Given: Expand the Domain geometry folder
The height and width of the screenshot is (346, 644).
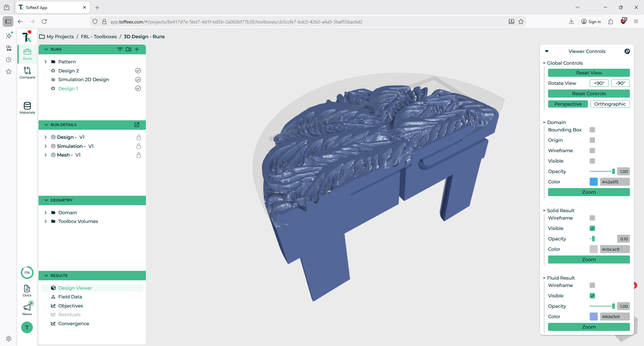Looking at the screenshot, I should 46,213.
